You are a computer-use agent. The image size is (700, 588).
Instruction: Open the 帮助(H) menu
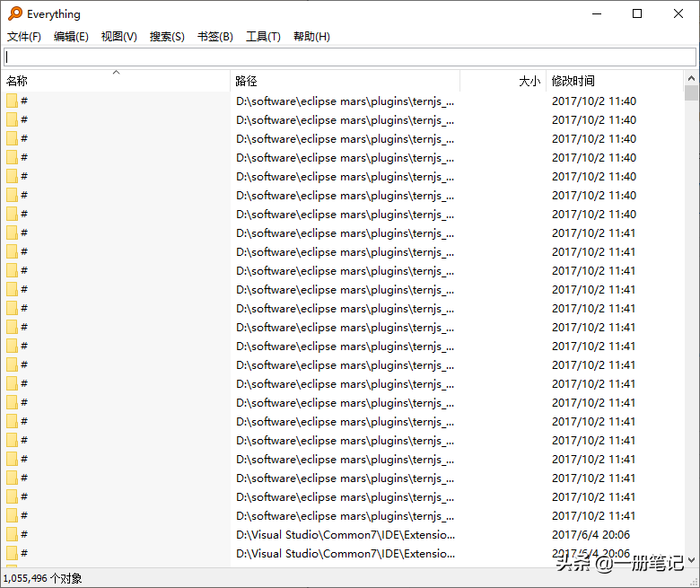pos(311,37)
